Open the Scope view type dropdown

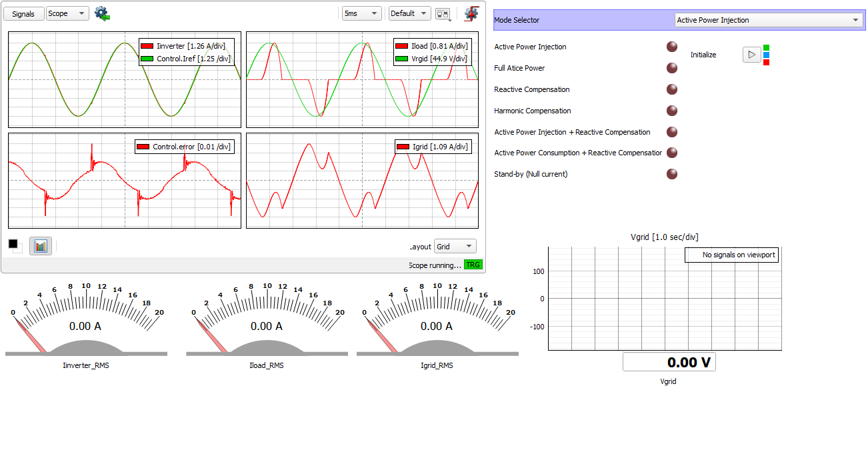coord(67,13)
